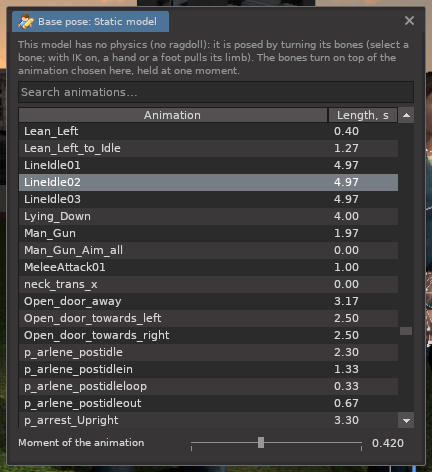Close the Base pose dialog
The image size is (432, 472).
point(409,21)
